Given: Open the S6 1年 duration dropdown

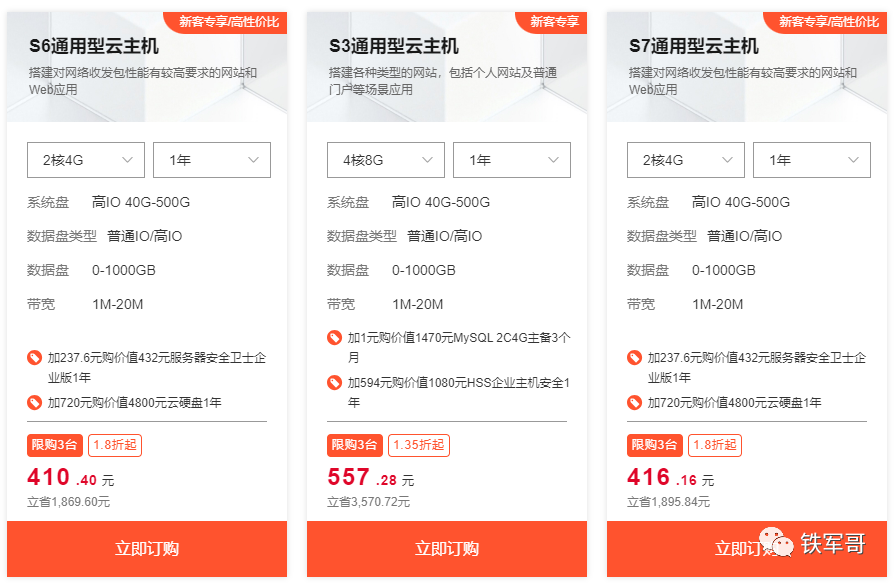Looking at the screenshot, I should (x=212, y=160).
